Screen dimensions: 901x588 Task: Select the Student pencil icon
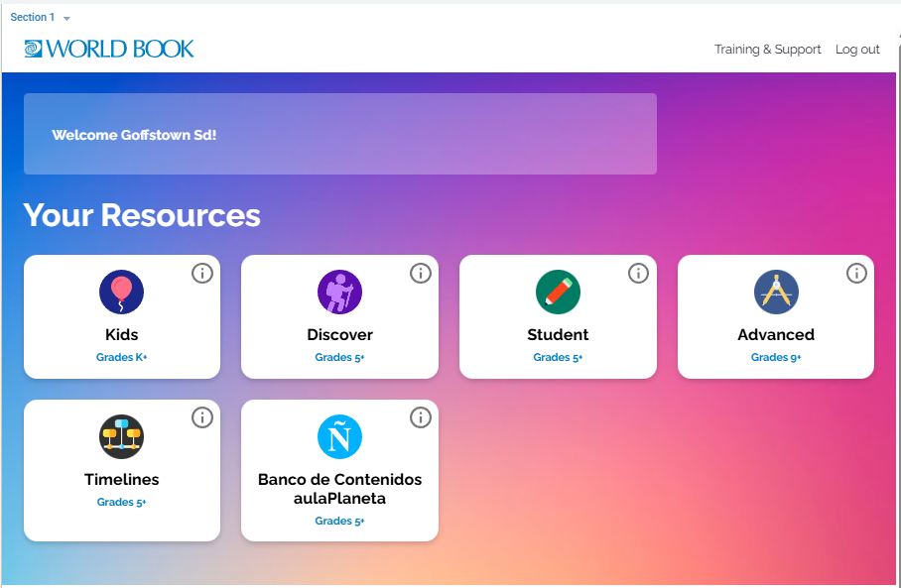(x=558, y=292)
